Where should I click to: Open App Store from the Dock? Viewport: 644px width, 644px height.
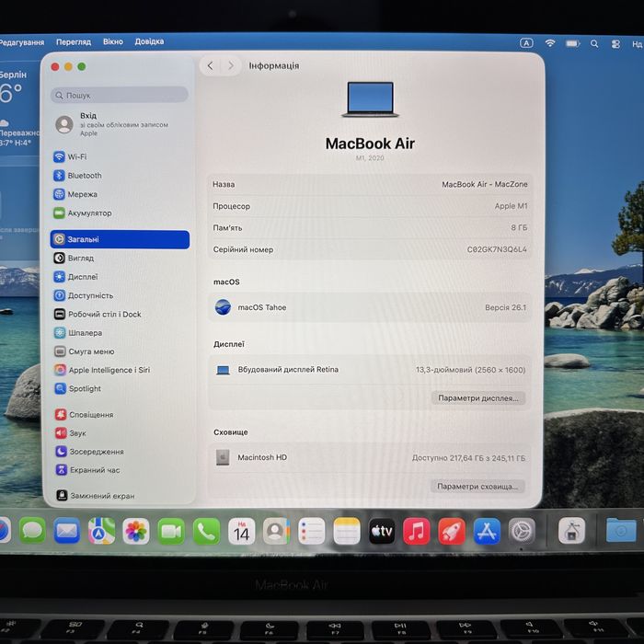pos(487,532)
